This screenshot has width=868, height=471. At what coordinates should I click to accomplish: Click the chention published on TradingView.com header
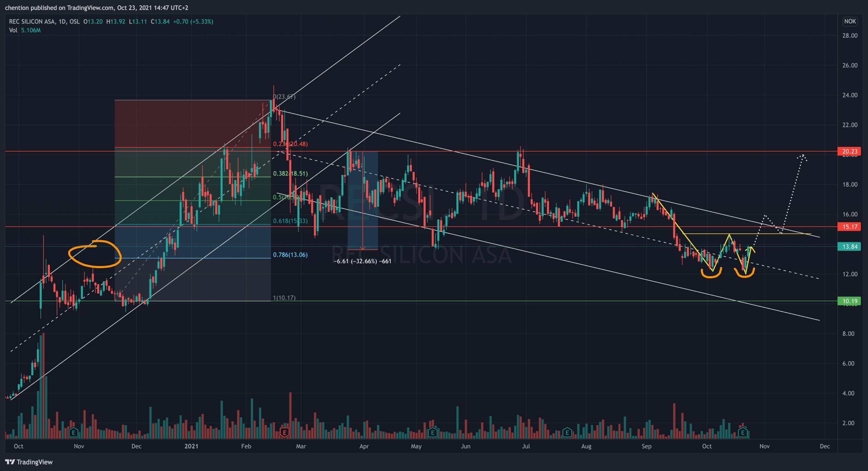96,7
